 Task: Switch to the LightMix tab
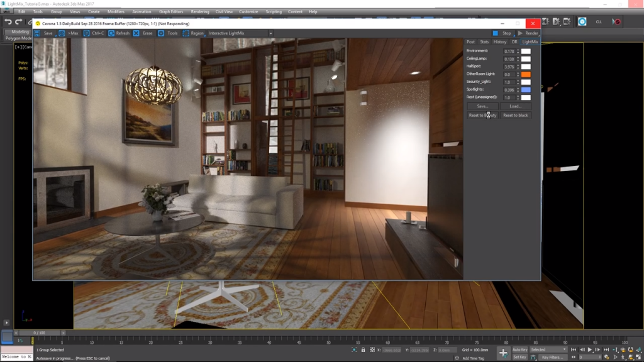(x=531, y=41)
